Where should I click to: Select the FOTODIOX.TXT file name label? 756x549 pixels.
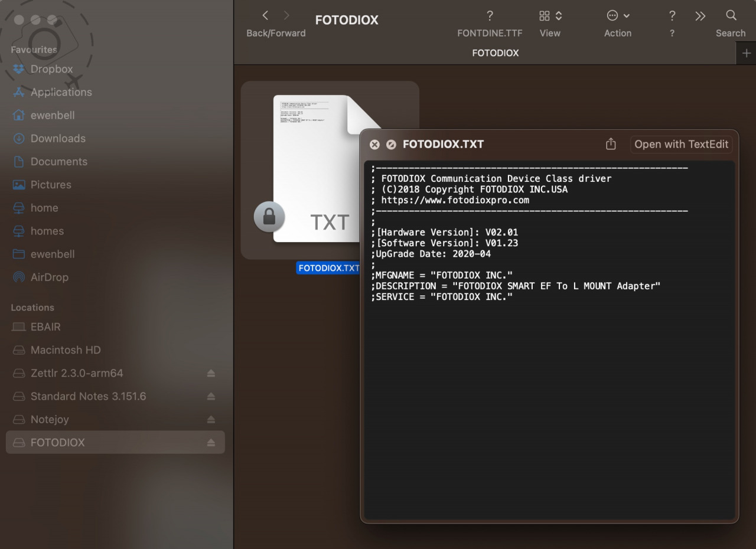[328, 268]
